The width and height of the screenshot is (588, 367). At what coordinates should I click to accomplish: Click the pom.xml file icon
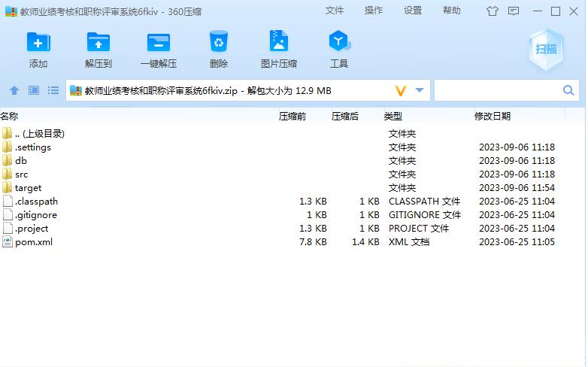click(8, 241)
